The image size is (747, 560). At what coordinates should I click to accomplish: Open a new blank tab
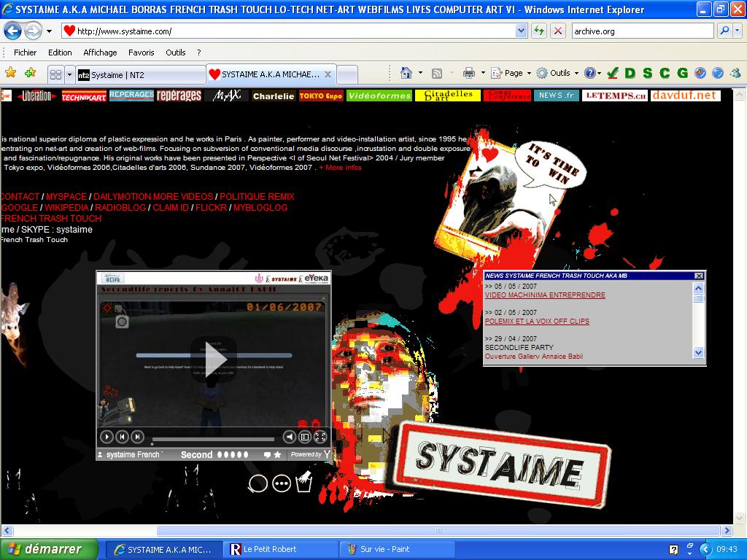347,75
